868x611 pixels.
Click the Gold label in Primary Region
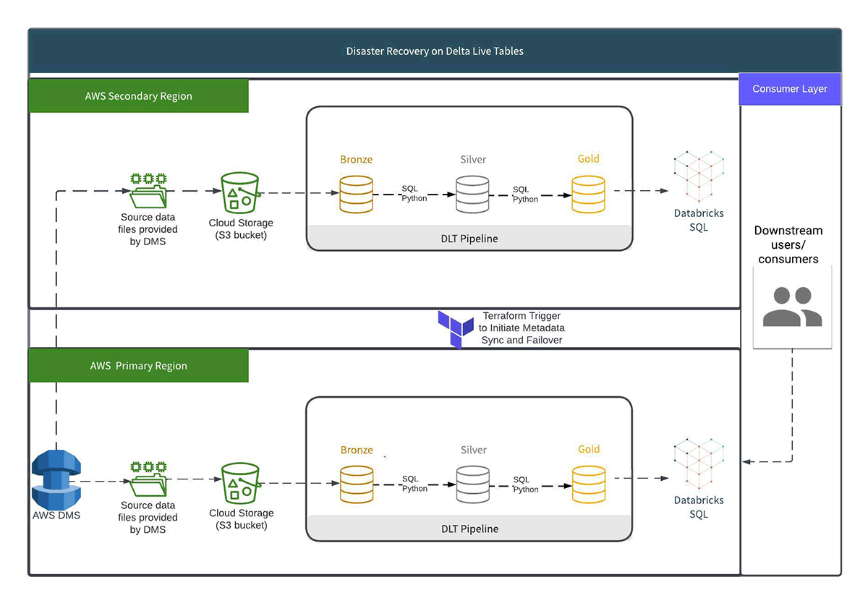[589, 449]
